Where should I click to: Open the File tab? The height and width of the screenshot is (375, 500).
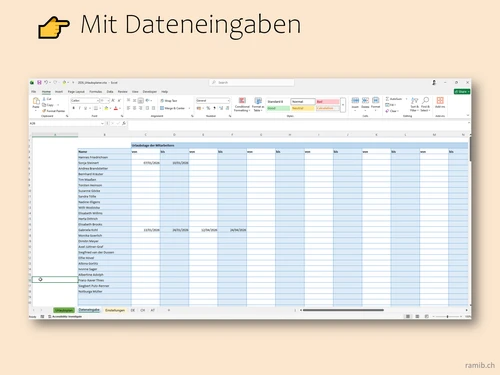[34, 92]
